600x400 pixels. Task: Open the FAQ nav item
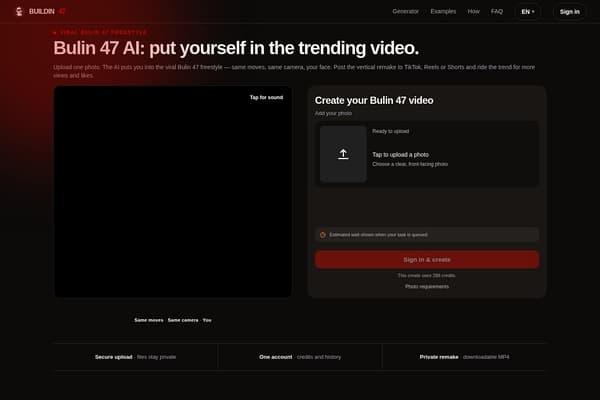click(497, 11)
